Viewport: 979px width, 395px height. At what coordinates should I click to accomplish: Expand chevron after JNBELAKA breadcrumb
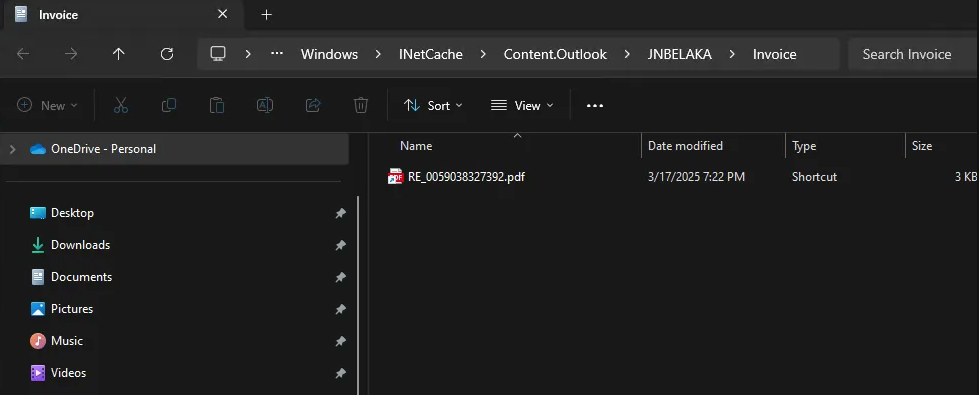click(732, 54)
